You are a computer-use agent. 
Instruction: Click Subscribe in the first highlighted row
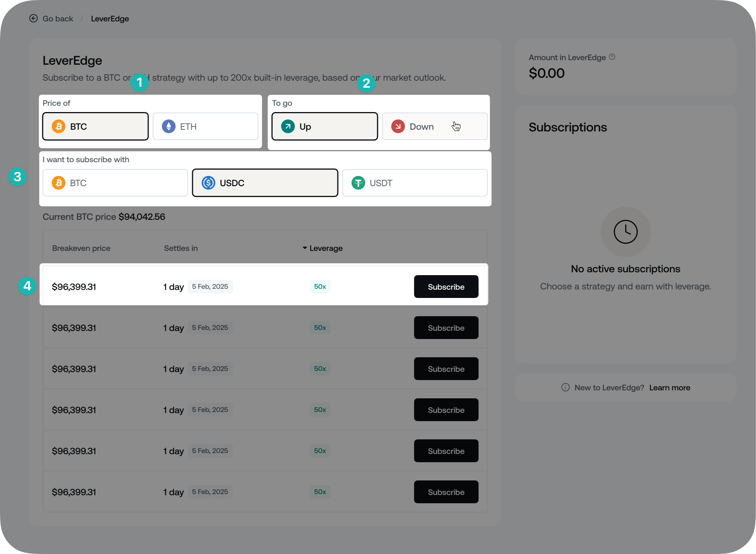(x=446, y=287)
